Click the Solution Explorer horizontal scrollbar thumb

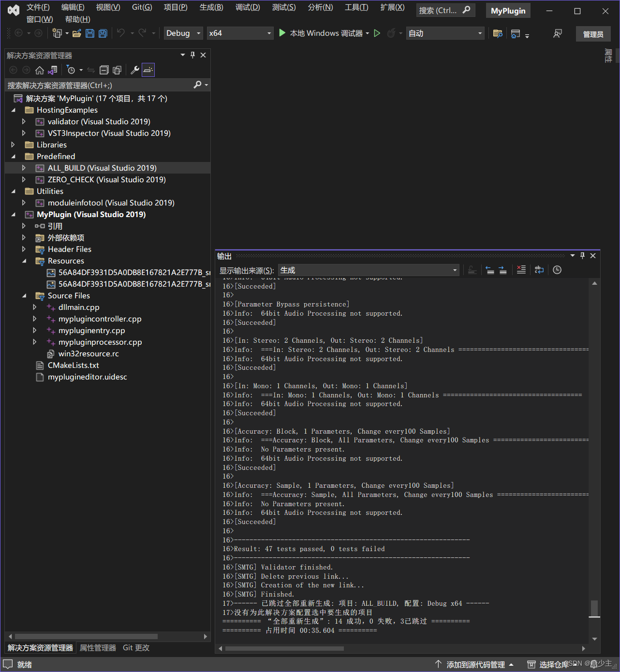[86, 636]
